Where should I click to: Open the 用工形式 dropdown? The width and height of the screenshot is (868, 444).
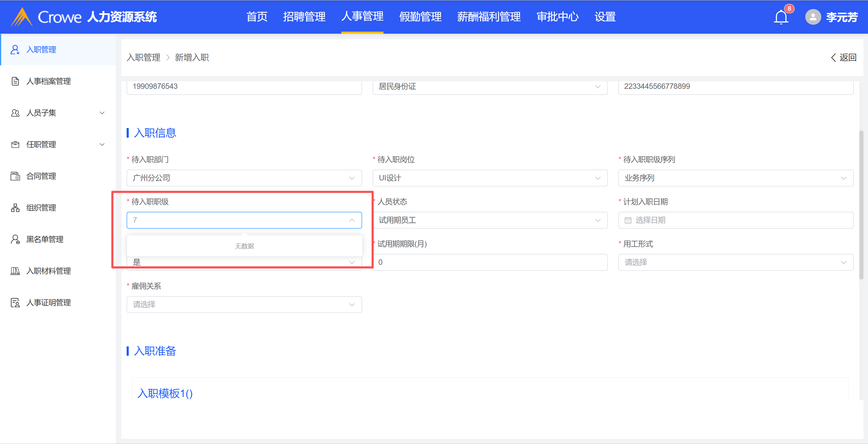[735, 262]
